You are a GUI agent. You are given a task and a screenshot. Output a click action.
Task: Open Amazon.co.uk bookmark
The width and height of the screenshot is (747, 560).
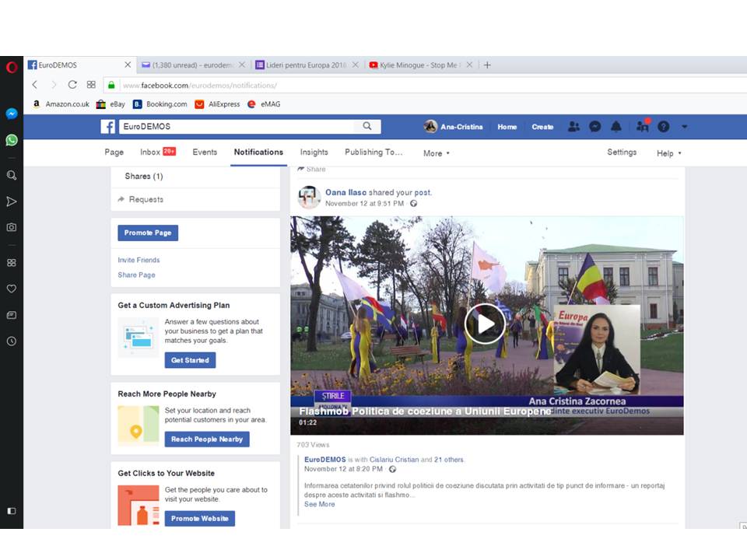point(61,103)
